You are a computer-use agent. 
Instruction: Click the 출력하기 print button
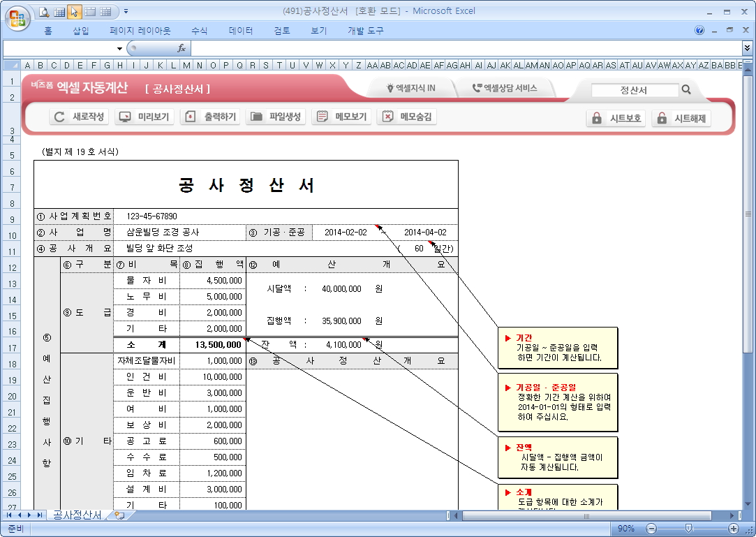[210, 117]
